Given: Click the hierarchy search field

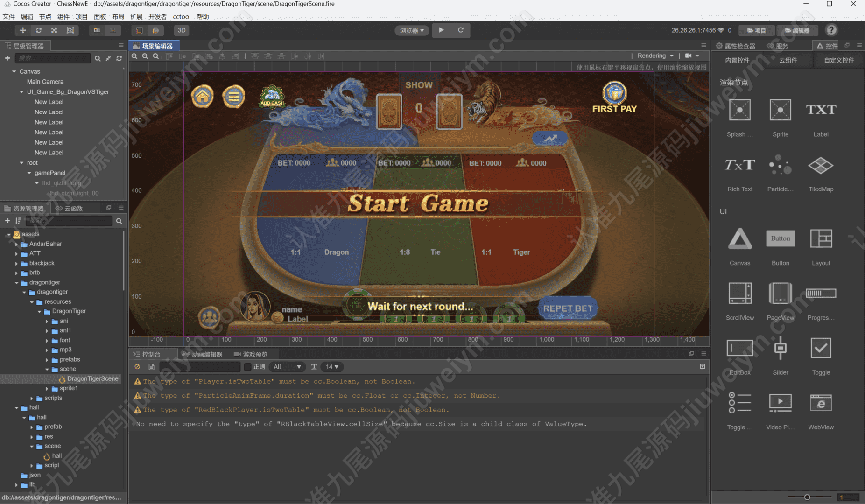Looking at the screenshot, I should tap(53, 58).
